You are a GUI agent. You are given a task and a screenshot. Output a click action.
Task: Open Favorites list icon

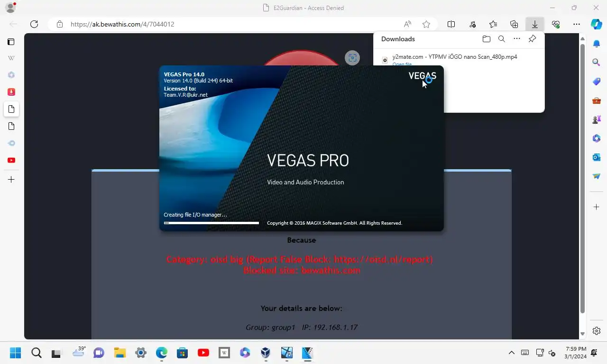pyautogui.click(x=493, y=24)
